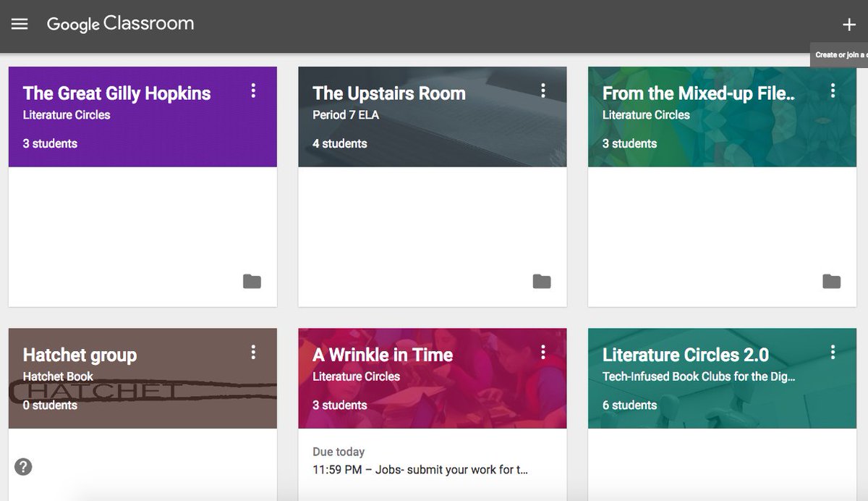Click 'Hatchet Book' subtitle

tap(58, 376)
